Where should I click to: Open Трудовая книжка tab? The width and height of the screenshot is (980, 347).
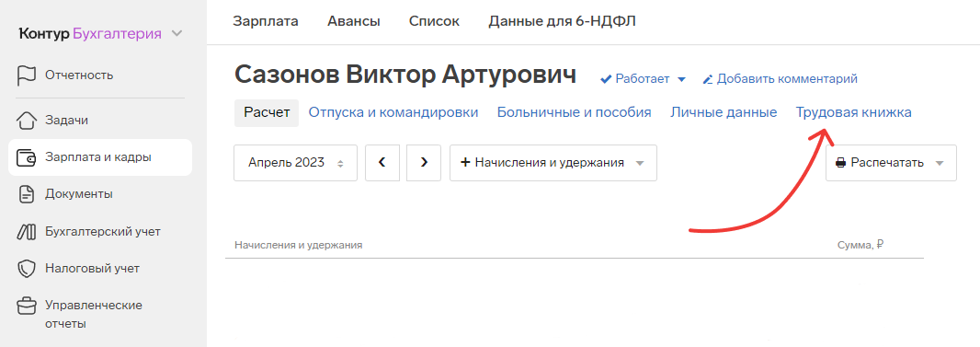(854, 112)
